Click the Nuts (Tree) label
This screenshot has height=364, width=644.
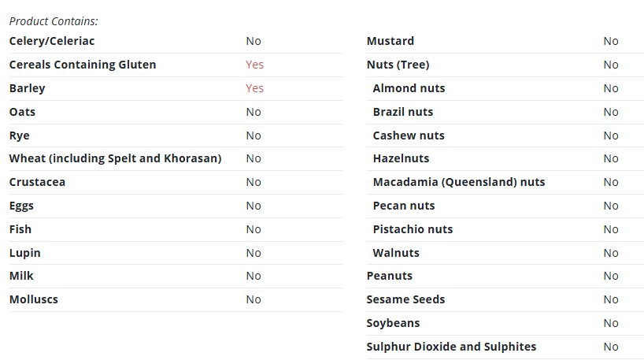(x=398, y=65)
